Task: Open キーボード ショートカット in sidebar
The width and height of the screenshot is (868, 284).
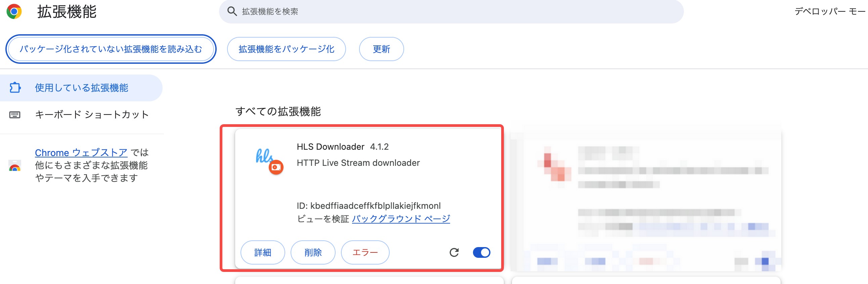Action: [92, 115]
